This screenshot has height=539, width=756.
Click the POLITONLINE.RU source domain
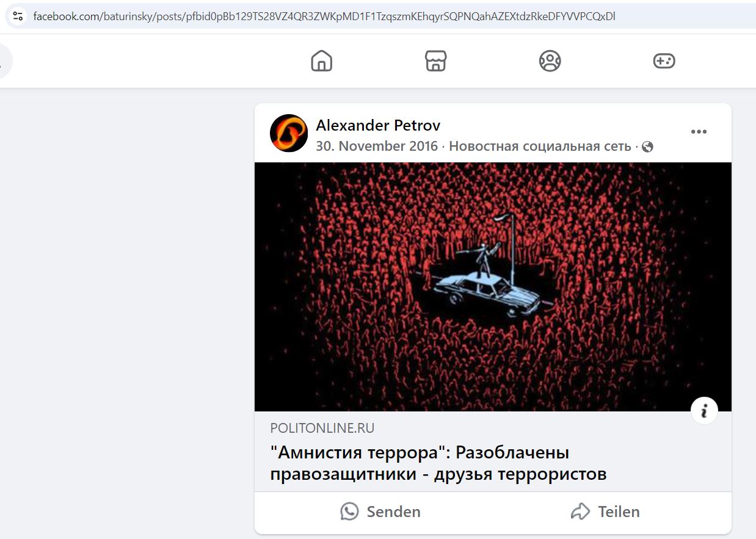tap(322, 428)
